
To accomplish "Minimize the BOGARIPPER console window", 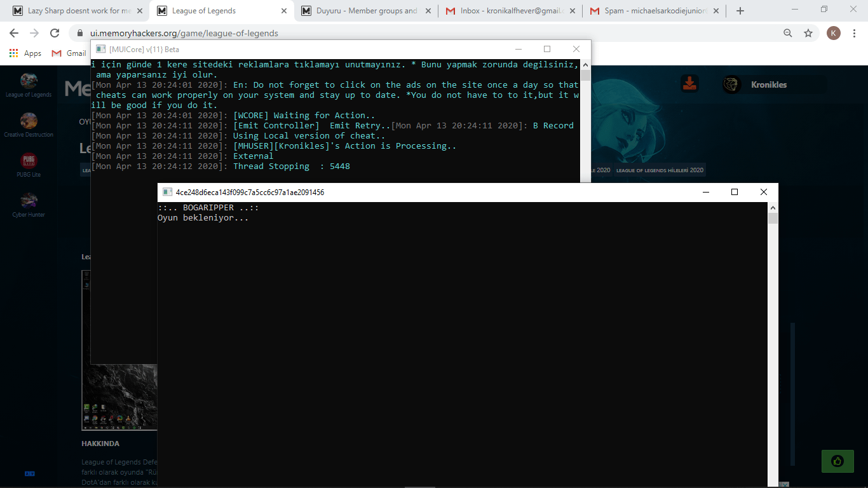I will [705, 192].
